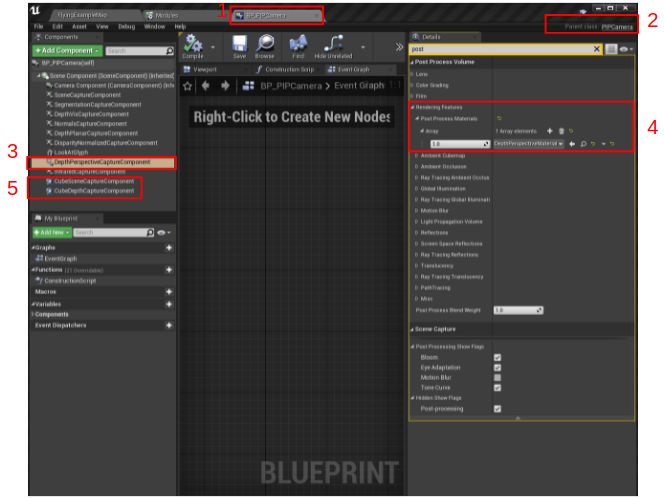Use selected asset for DepthPerspectiveMaterial slot
This screenshot has height=498, width=664.
572,144
